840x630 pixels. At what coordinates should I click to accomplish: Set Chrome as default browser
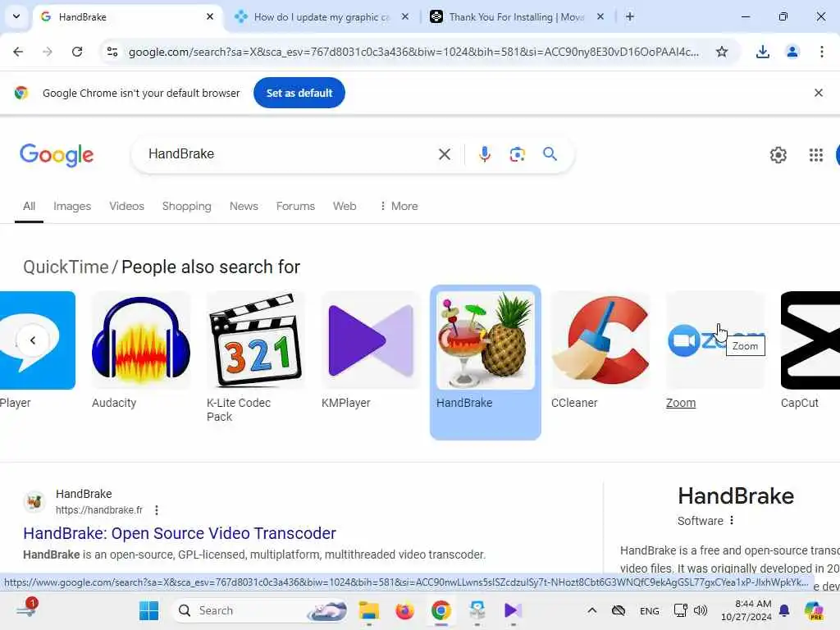[299, 93]
